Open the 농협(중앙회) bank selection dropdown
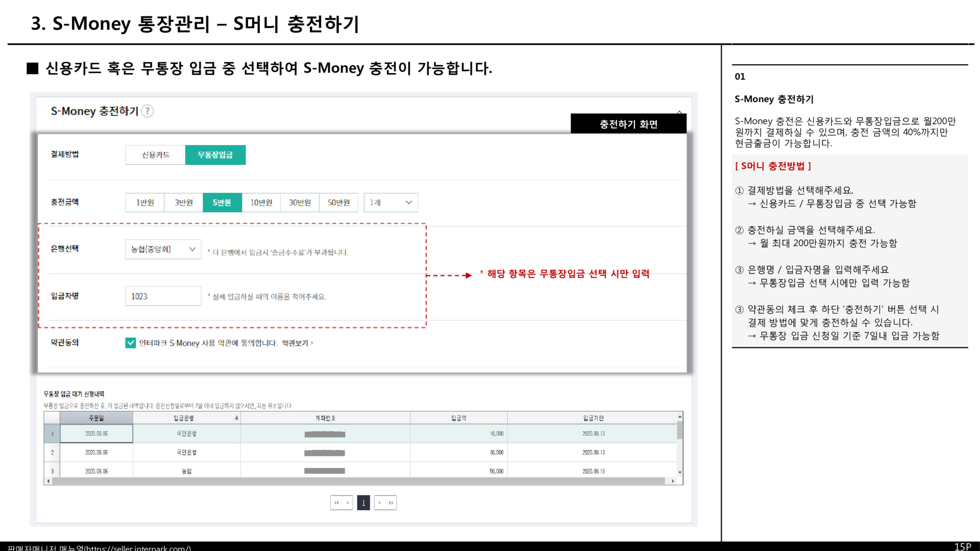This screenshot has height=551, width=980. pyautogui.click(x=163, y=249)
